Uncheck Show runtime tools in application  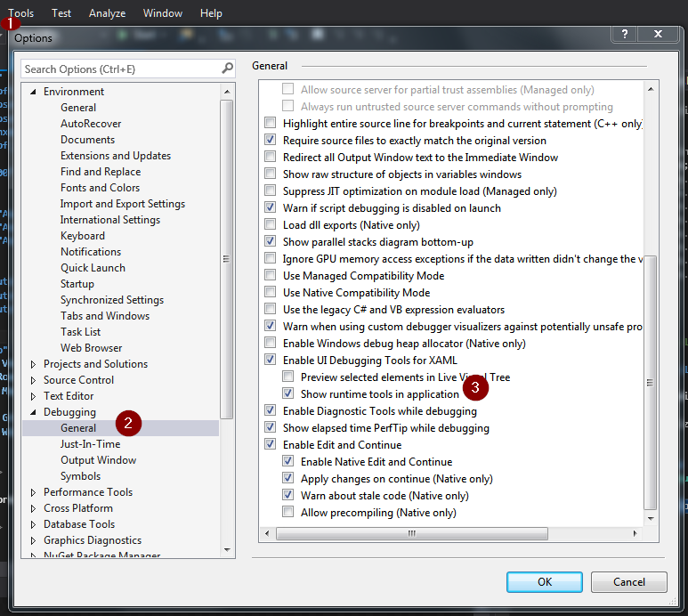point(287,393)
